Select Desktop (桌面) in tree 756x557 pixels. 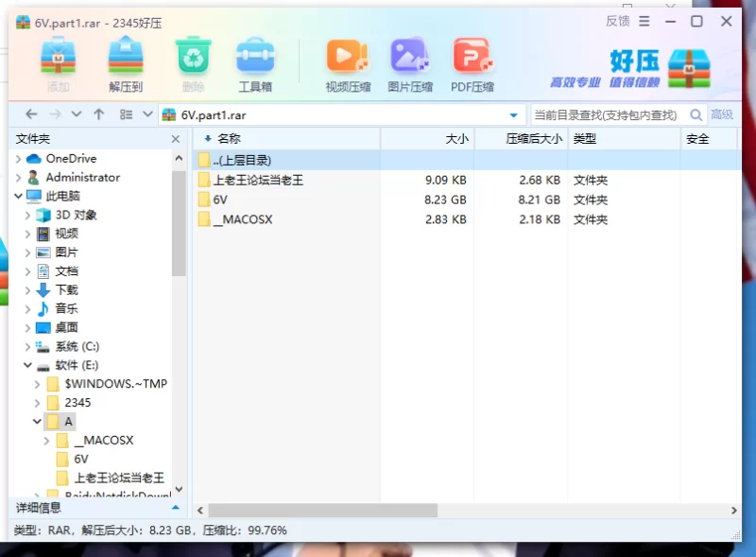coord(66,328)
